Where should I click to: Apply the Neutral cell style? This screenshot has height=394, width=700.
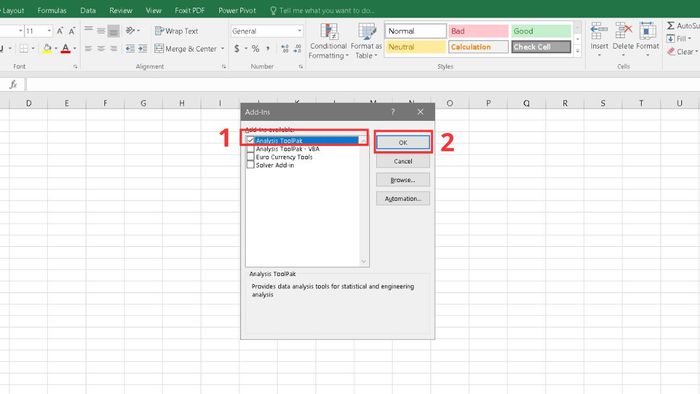415,47
